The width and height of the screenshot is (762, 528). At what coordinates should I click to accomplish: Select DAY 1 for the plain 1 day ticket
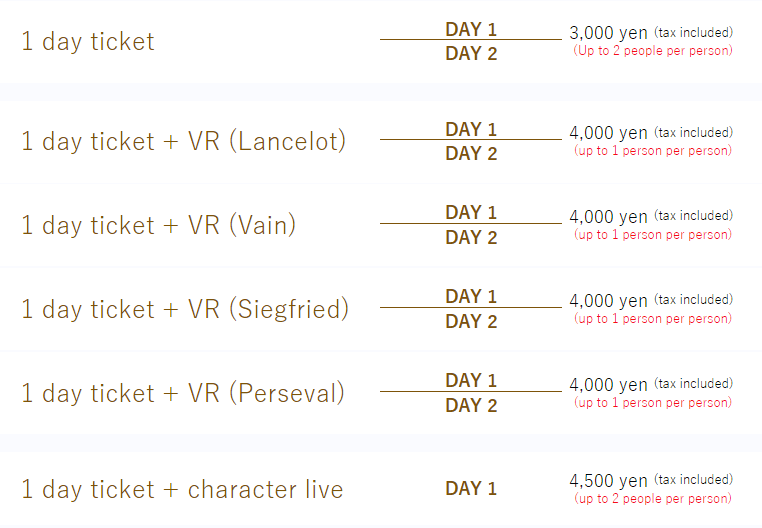[470, 29]
